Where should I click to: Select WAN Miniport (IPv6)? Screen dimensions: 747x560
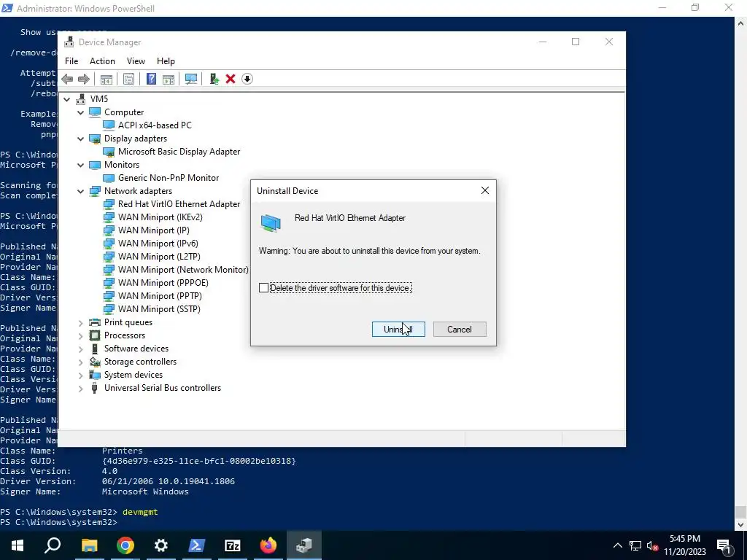coord(158,244)
